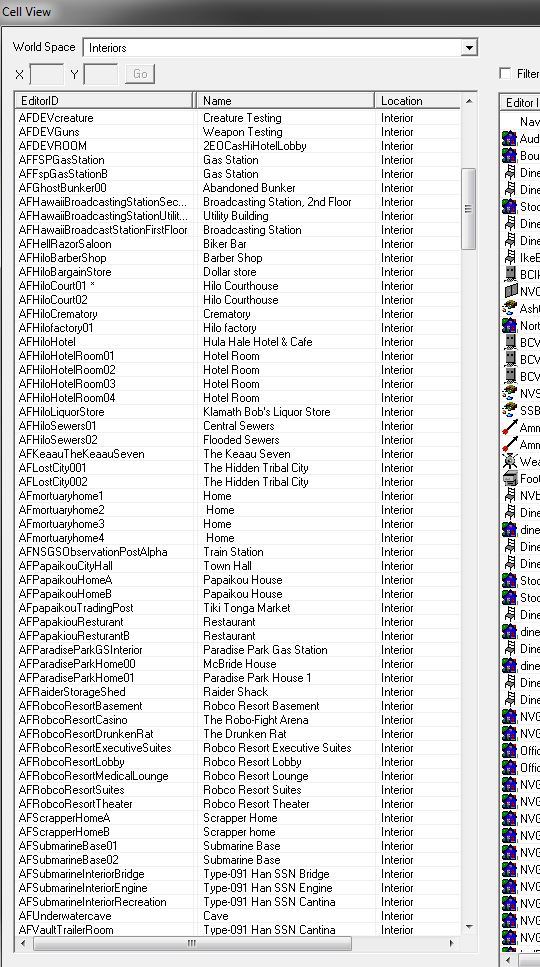Select the chair icon next to the 'IkeB' row
Screen dimensions: 540x967
[509, 258]
